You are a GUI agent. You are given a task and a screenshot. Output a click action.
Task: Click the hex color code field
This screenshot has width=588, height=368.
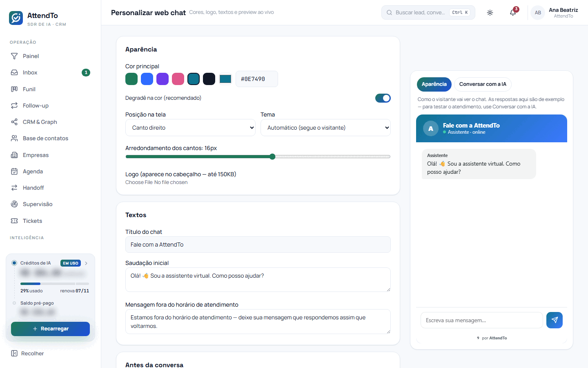point(257,79)
